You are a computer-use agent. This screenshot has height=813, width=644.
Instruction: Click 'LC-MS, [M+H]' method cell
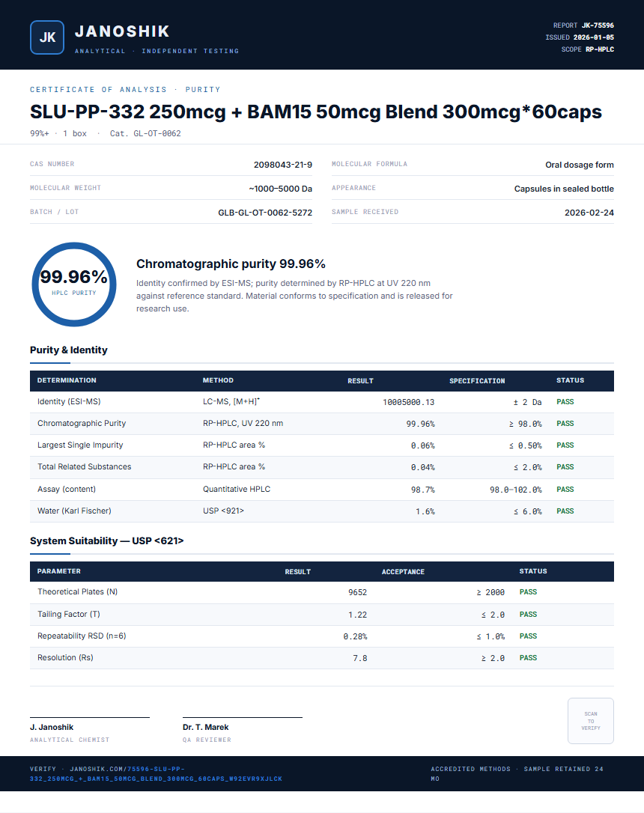click(x=231, y=402)
